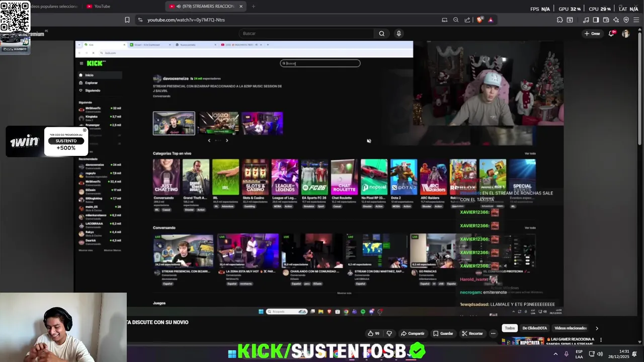This screenshot has height=362, width=644.
Task: Select the De ClideoDOTA filter chip
Action: pyautogui.click(x=534, y=328)
